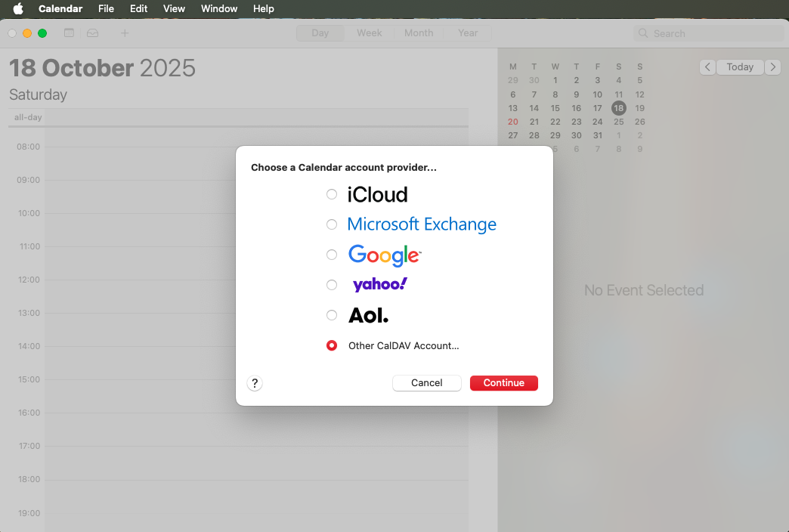Open the Window menu
Image resolution: width=789 pixels, height=532 pixels.
(218, 8)
